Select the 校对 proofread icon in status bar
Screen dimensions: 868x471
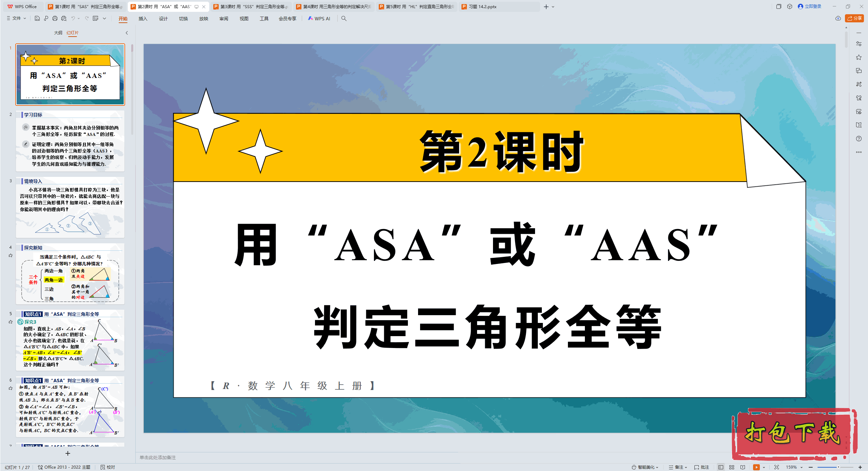103,467
